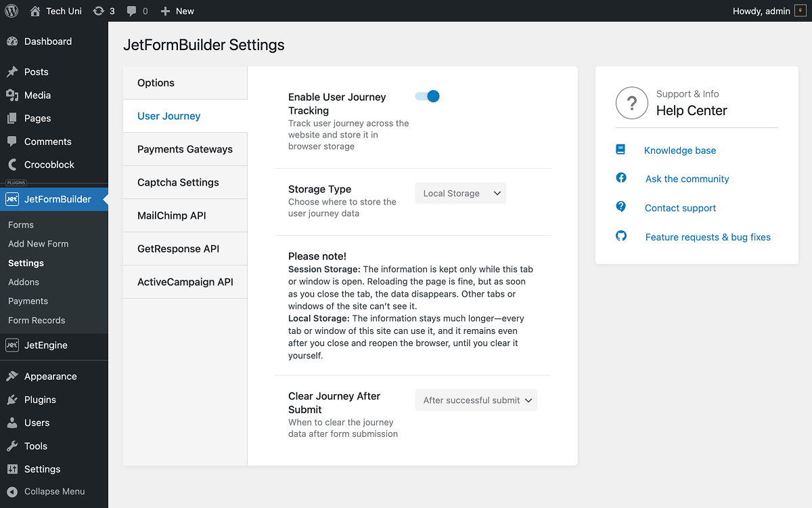Viewport: 812px width, 508px height.
Task: Click the GitHub icon beside Feature requests
Action: [621, 236]
